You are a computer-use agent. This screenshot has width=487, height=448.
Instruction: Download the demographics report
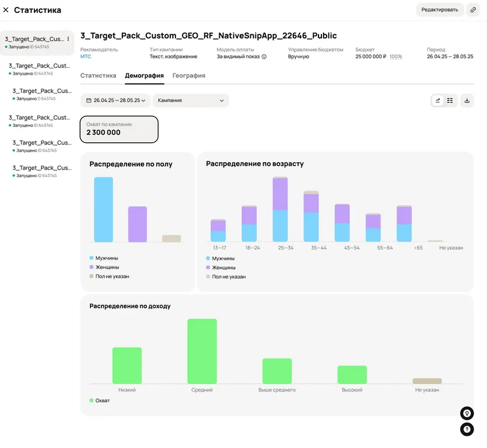pyautogui.click(x=467, y=100)
